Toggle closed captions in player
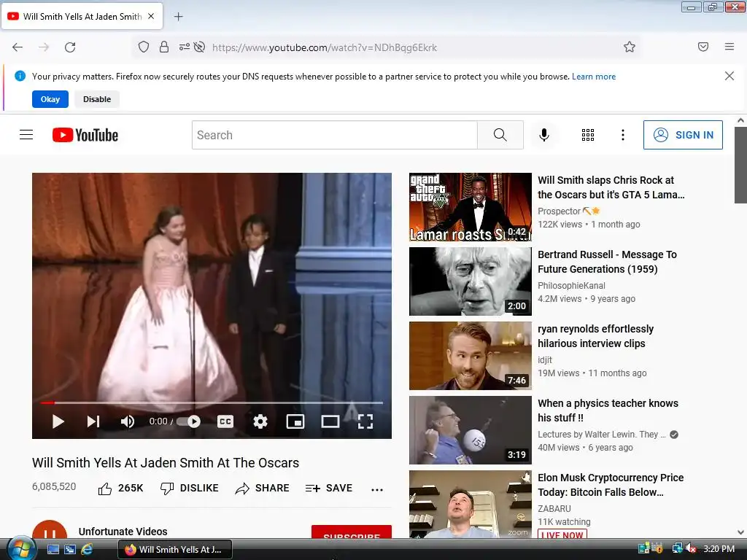747x560 pixels. pyautogui.click(x=225, y=421)
